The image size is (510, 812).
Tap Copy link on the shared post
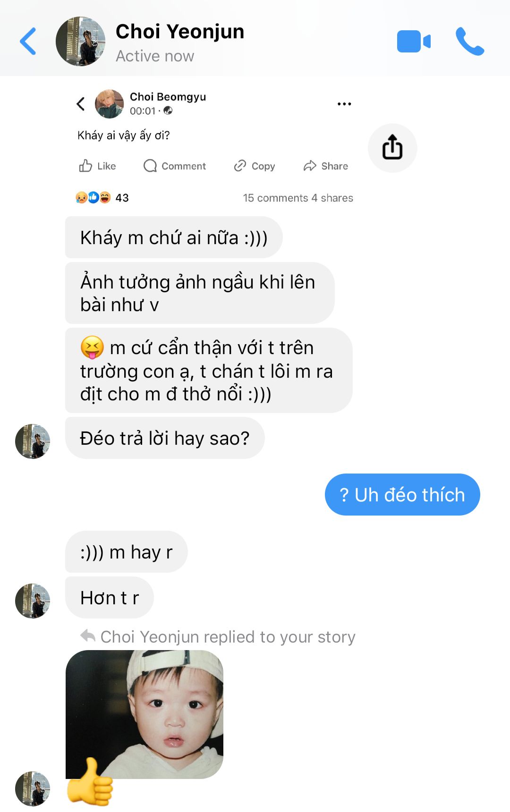pos(254,166)
